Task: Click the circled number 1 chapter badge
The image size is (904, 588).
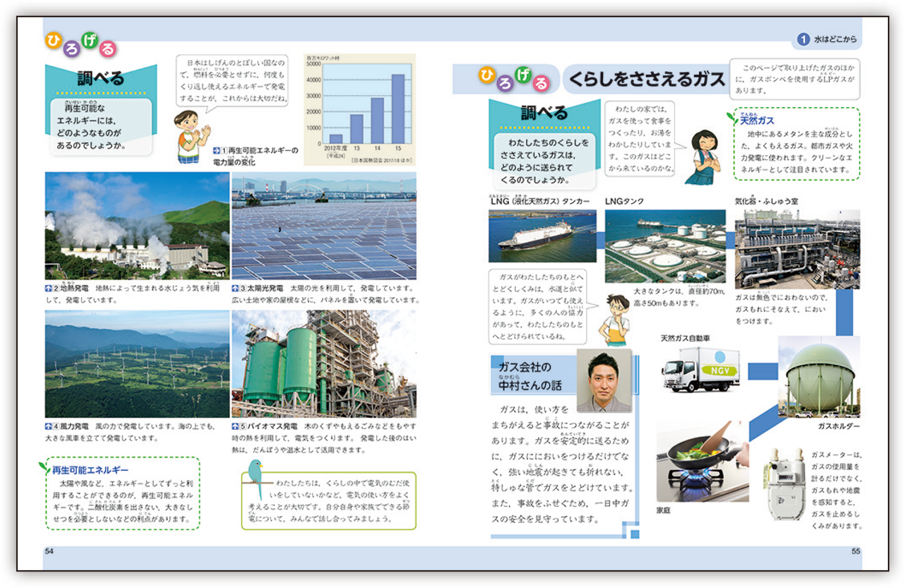Action: pos(803,39)
